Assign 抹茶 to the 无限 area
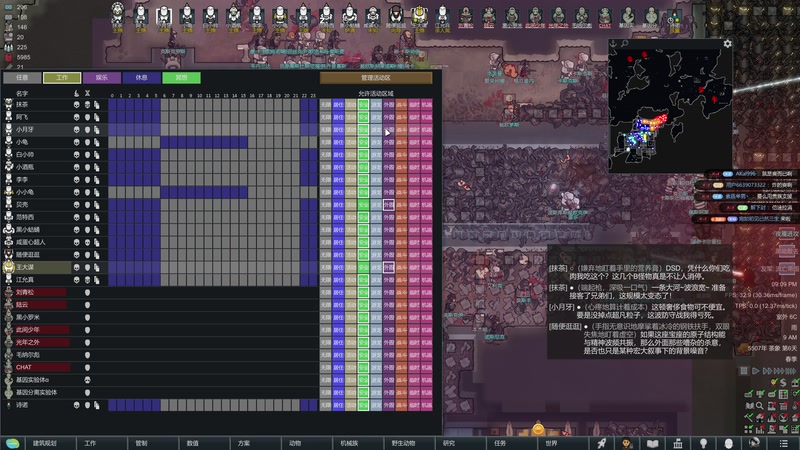800x450 pixels. tap(326, 105)
